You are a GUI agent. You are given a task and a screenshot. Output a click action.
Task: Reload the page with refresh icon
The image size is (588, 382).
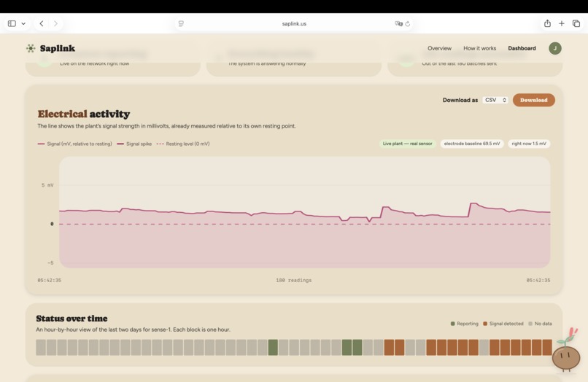click(408, 23)
